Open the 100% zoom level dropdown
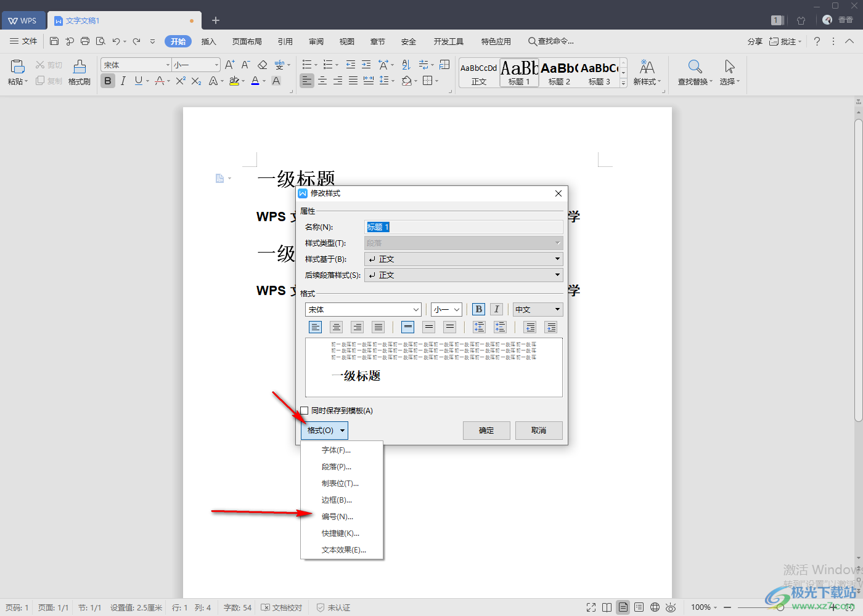Screen dimensions: 863x616 click(704, 607)
